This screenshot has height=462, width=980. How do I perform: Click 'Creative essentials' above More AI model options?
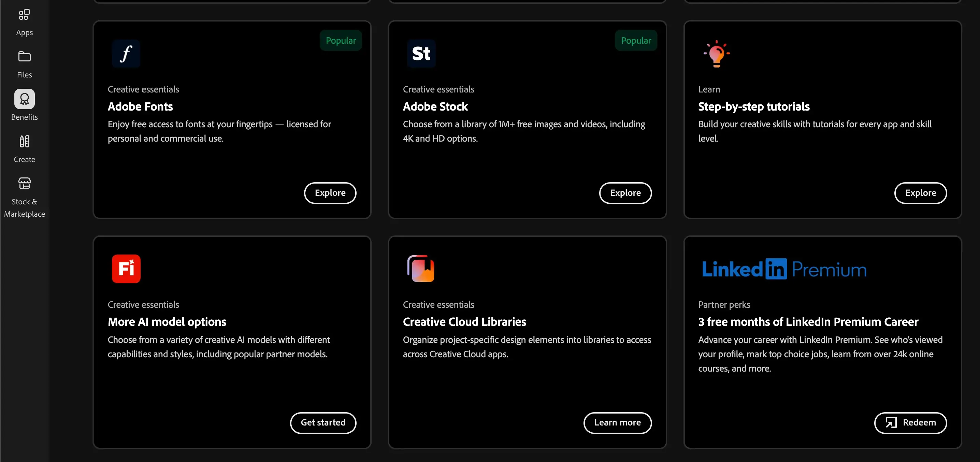pos(143,305)
